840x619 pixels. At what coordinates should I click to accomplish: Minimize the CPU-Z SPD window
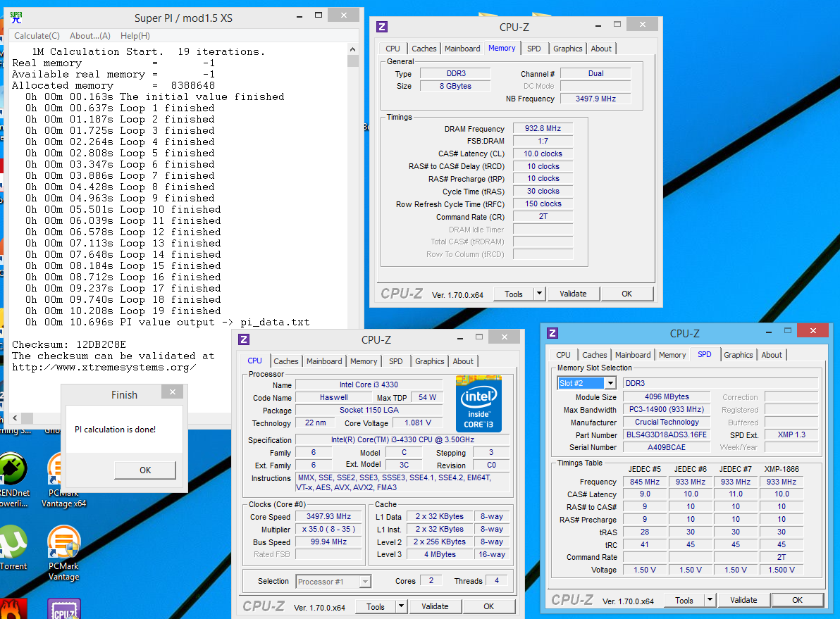click(769, 332)
